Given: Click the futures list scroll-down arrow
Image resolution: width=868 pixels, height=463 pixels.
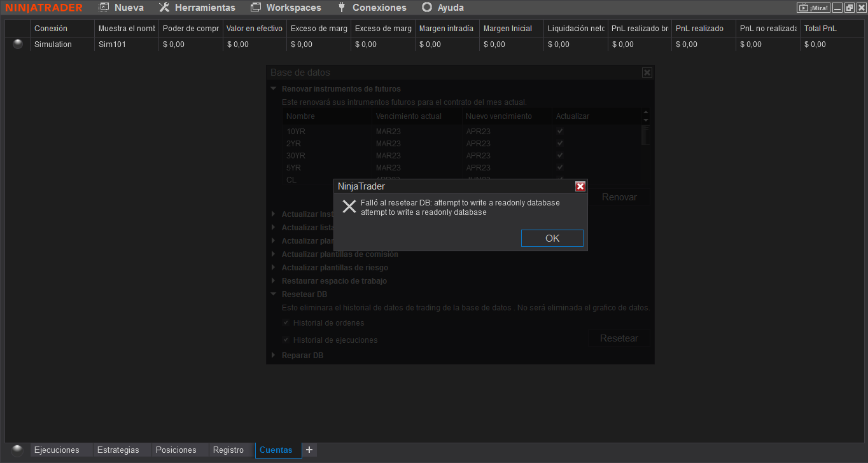Looking at the screenshot, I should 646,120.
